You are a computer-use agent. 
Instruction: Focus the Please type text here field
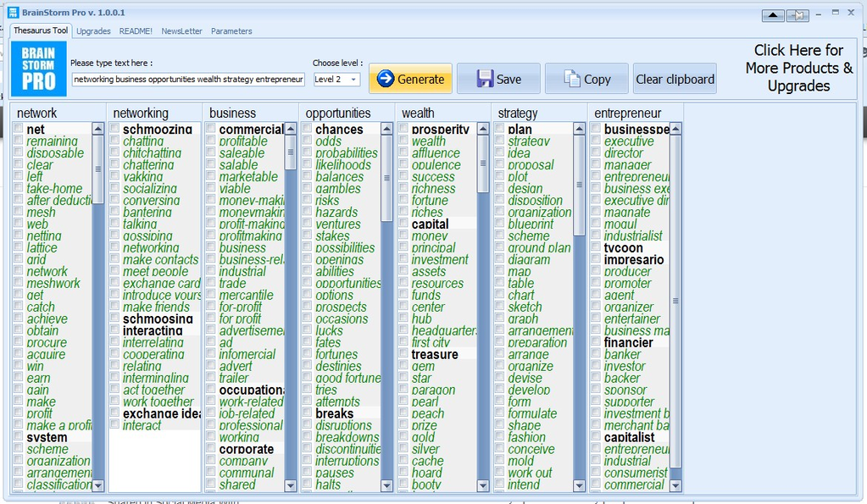click(x=188, y=80)
